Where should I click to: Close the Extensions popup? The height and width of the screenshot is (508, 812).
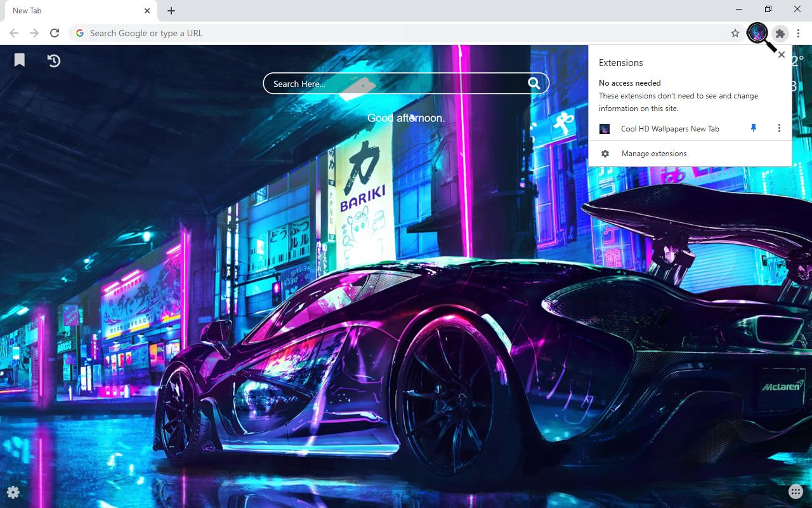coord(782,55)
